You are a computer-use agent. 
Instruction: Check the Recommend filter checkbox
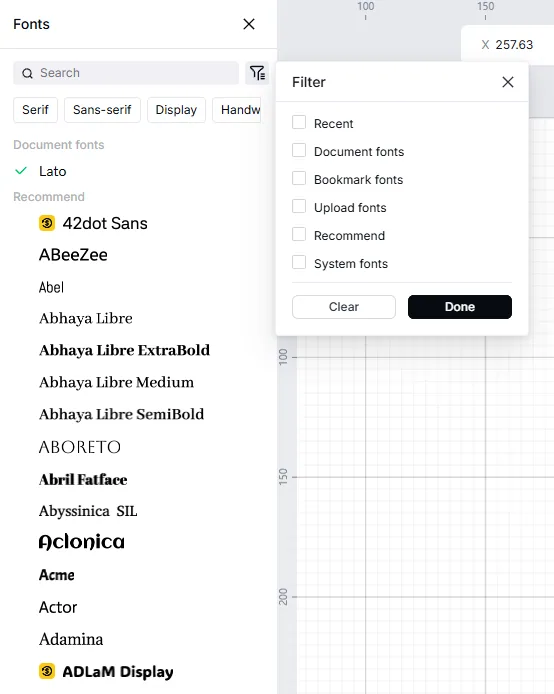[x=299, y=234]
